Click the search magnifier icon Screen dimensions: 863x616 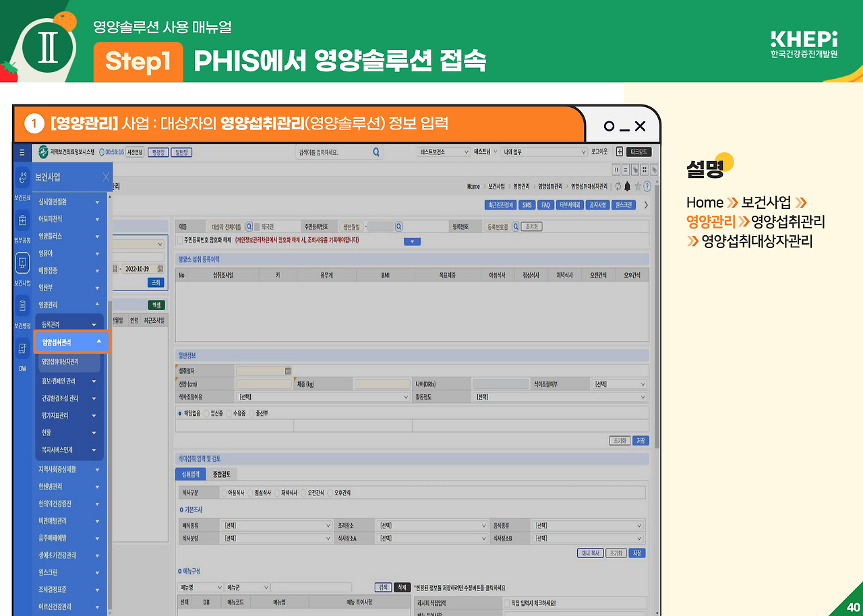pyautogui.click(x=376, y=151)
